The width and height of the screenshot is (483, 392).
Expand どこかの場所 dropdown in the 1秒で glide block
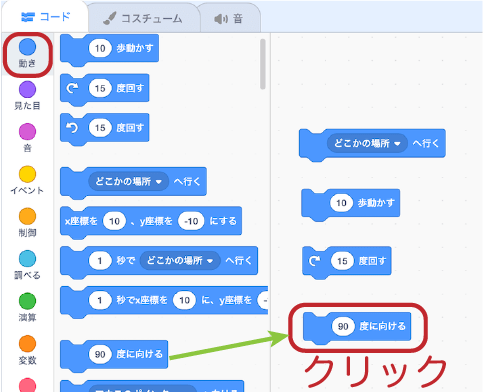(x=180, y=261)
